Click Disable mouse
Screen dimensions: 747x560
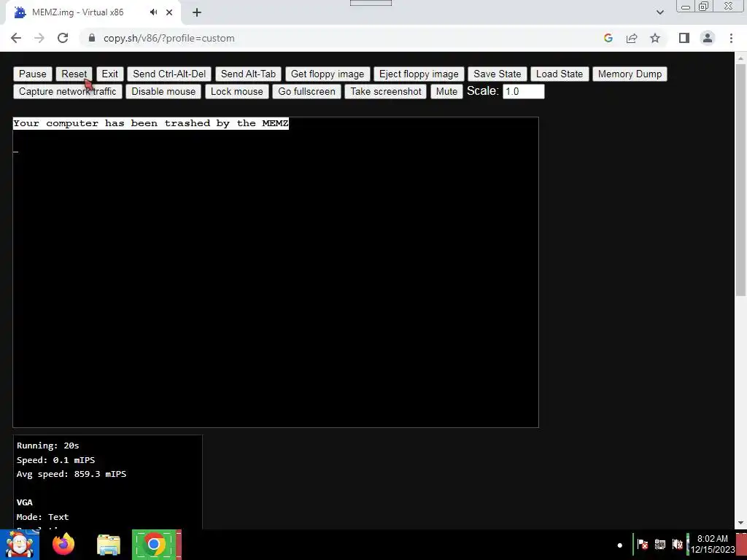pos(163,91)
